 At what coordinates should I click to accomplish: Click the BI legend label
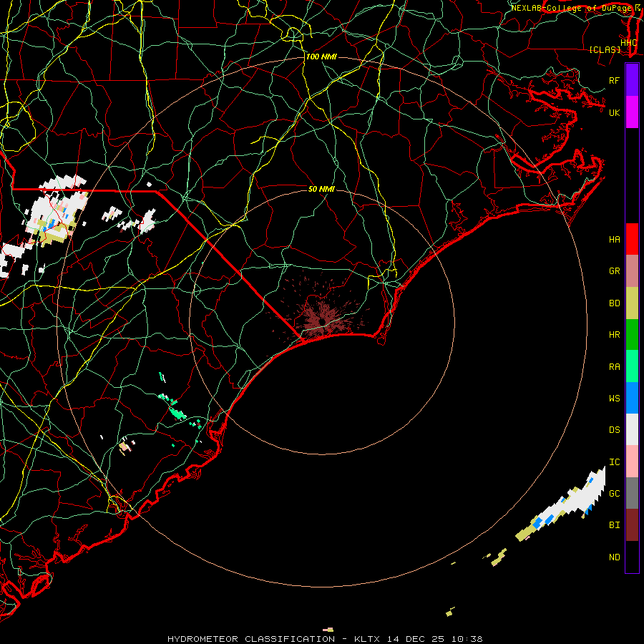point(614,525)
